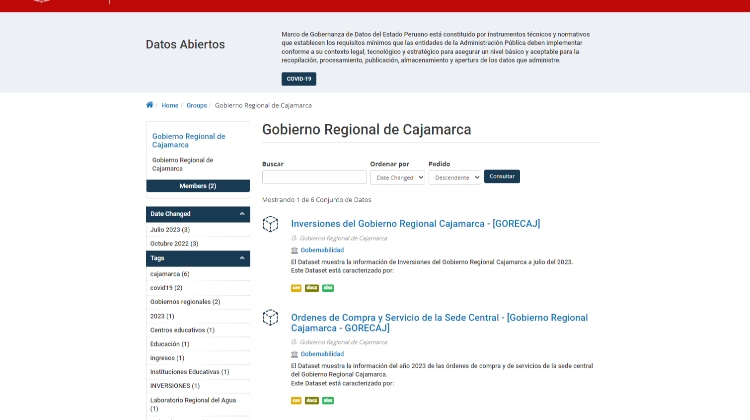Click the institution icon next to second Gobernabilidad

(x=294, y=354)
